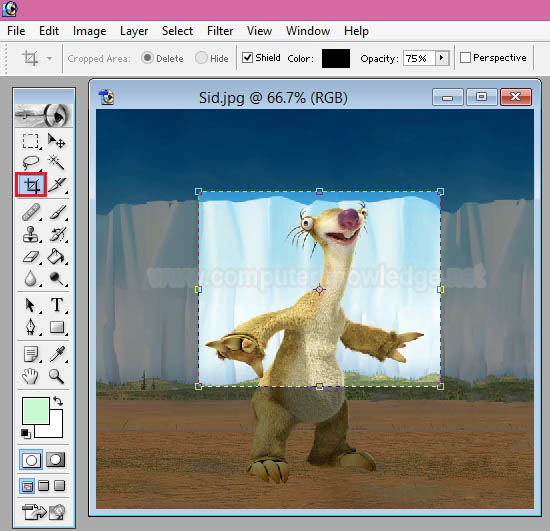Image resolution: width=550 pixels, height=531 pixels.
Task: Select the Delete cropped area radio
Action: (x=147, y=58)
